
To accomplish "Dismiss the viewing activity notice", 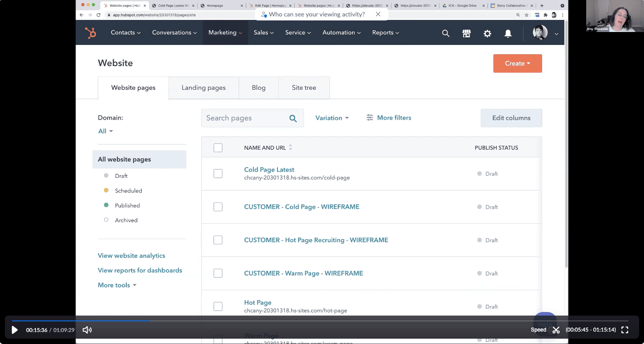I will [x=378, y=14].
